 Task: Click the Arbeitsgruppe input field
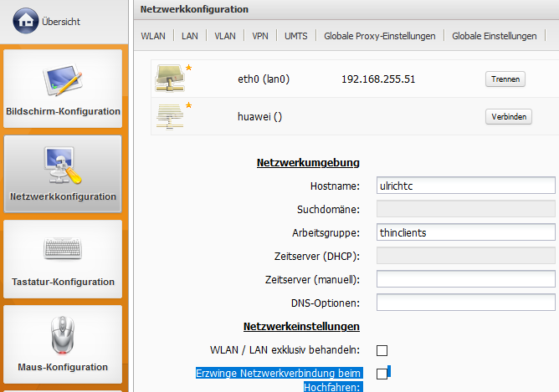[466, 232]
